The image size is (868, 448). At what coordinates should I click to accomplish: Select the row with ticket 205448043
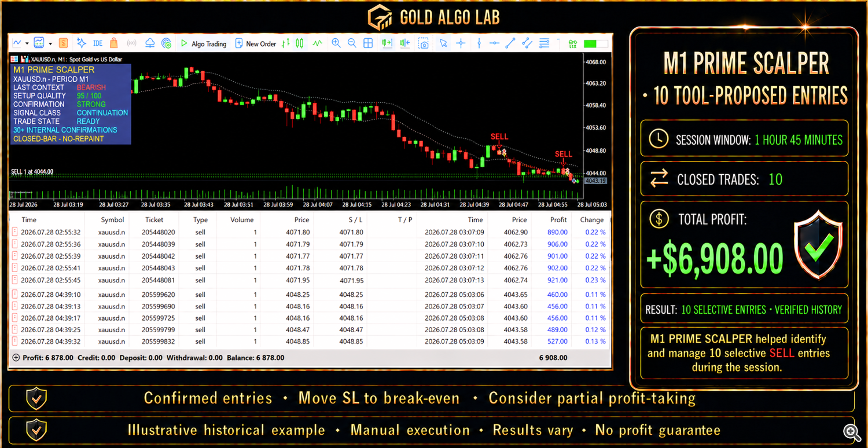pyautogui.click(x=310, y=268)
